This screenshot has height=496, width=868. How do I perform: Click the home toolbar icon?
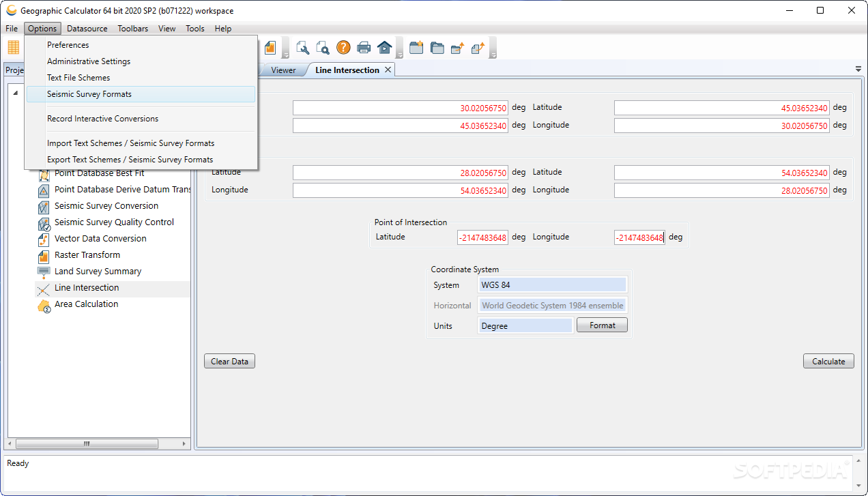click(384, 47)
